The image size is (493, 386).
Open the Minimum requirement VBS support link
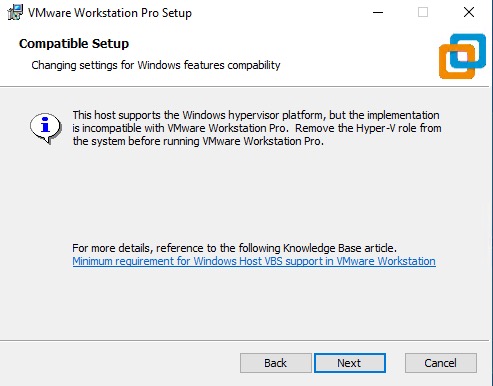pyautogui.click(x=254, y=261)
